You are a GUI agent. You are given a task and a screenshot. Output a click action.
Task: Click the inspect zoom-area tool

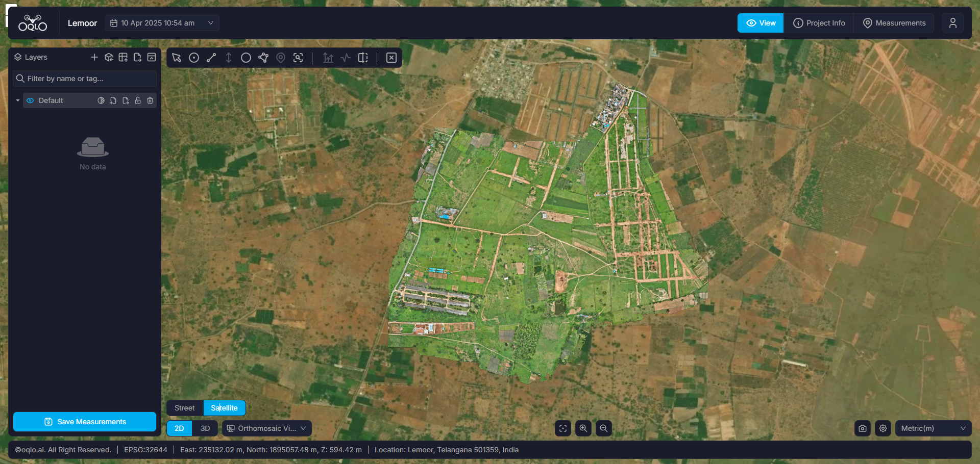coord(299,58)
